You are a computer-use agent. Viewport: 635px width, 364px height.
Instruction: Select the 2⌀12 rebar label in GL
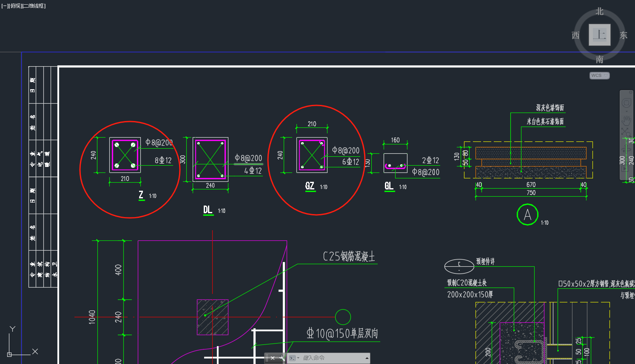coord(430,161)
